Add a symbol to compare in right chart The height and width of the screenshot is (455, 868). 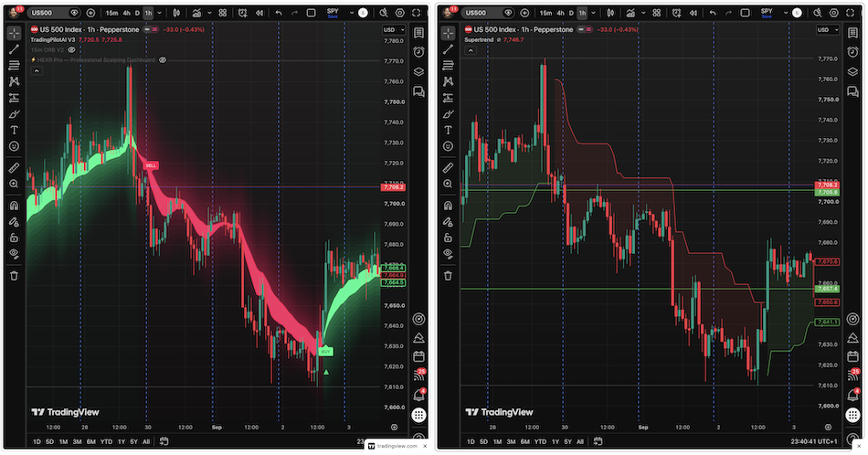tap(524, 13)
